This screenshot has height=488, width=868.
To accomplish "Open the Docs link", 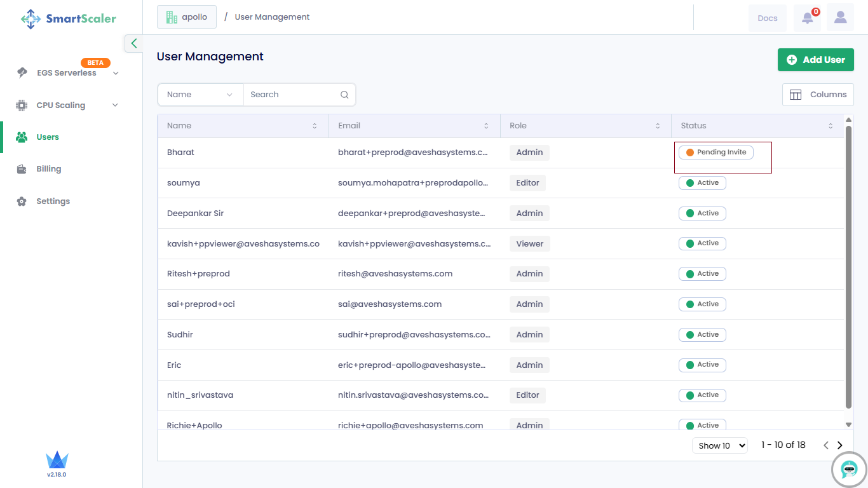I will (x=767, y=18).
